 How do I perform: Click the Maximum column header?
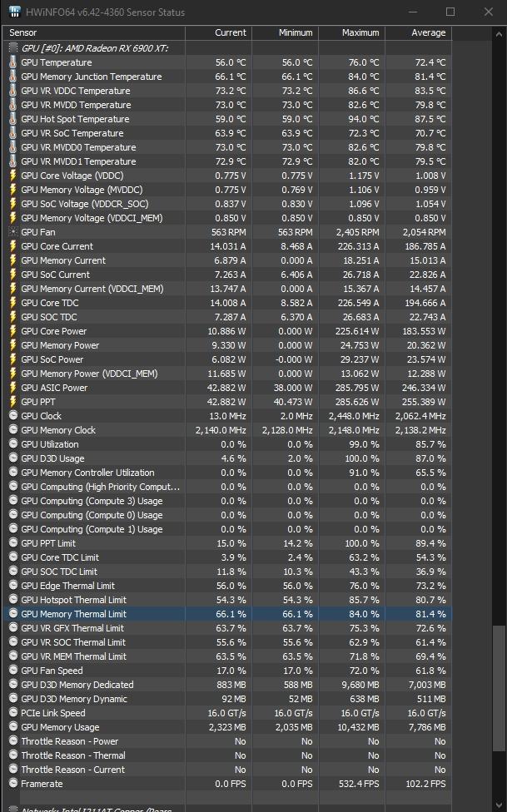tap(351, 32)
